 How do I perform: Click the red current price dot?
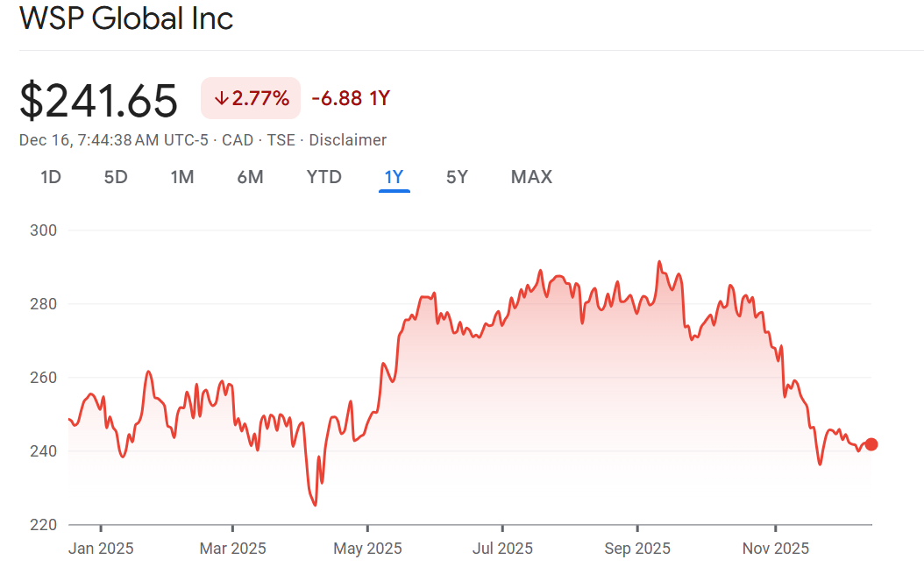(871, 444)
